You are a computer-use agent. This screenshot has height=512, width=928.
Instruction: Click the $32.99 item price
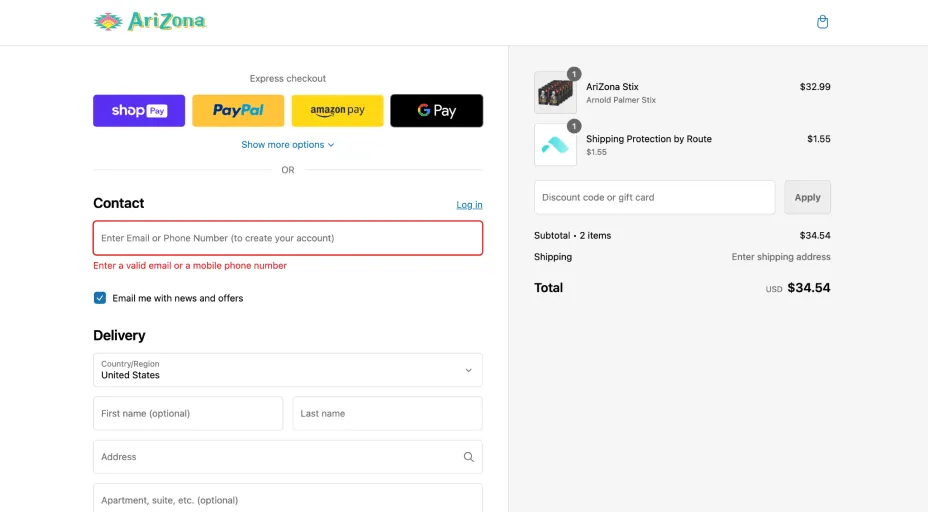(815, 86)
